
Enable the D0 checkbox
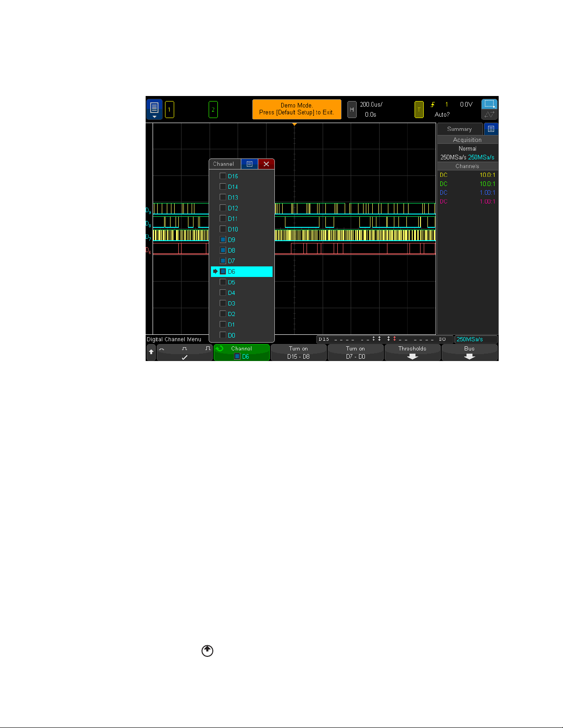(223, 335)
